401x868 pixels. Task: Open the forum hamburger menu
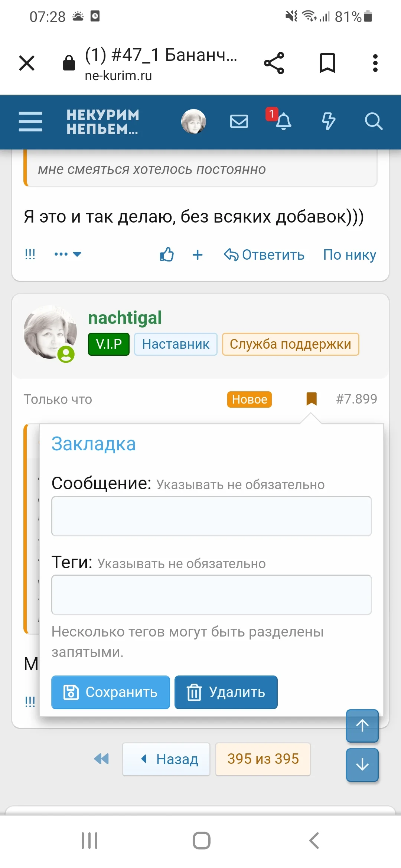(x=30, y=121)
